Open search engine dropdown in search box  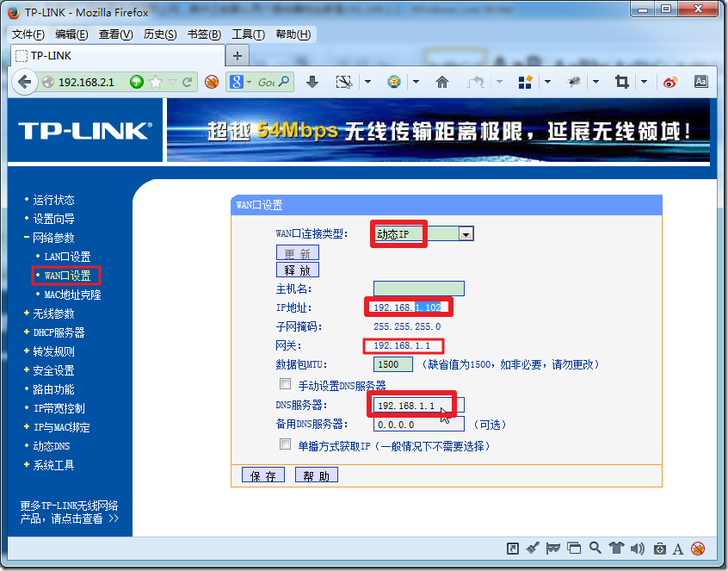250,82
